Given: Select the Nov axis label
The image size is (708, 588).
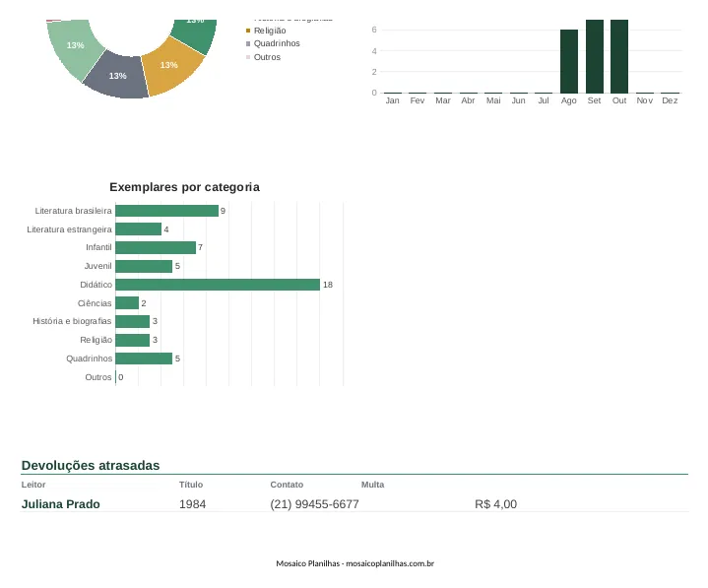Looking at the screenshot, I should click(x=644, y=100).
